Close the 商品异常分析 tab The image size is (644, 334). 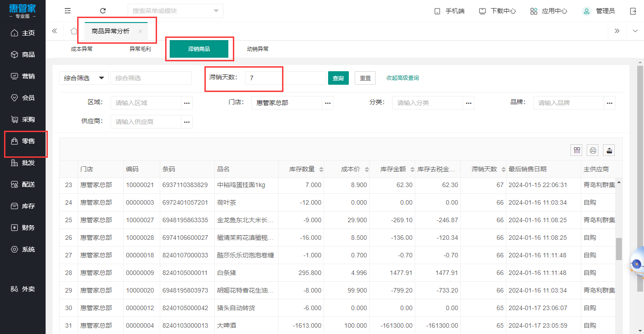pos(140,32)
